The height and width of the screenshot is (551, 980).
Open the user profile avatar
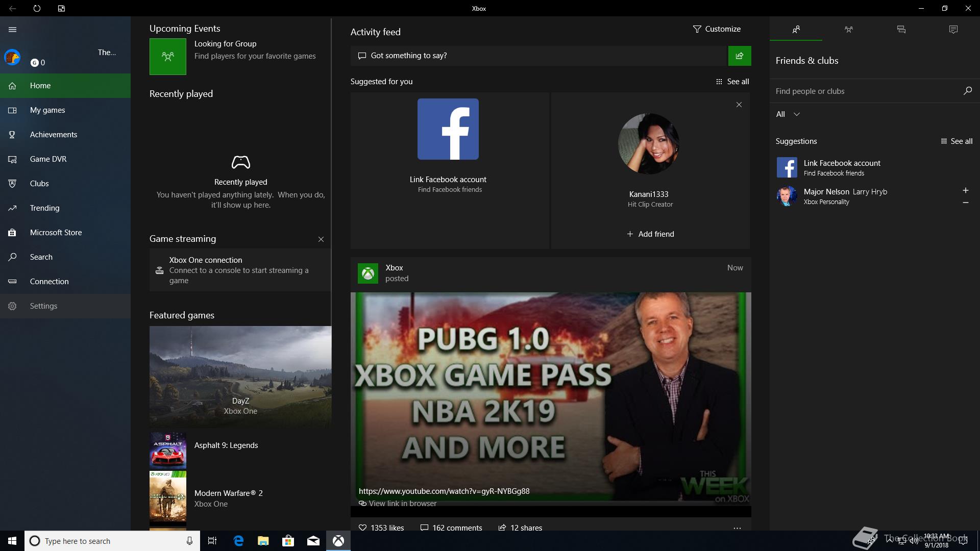pos(12,57)
